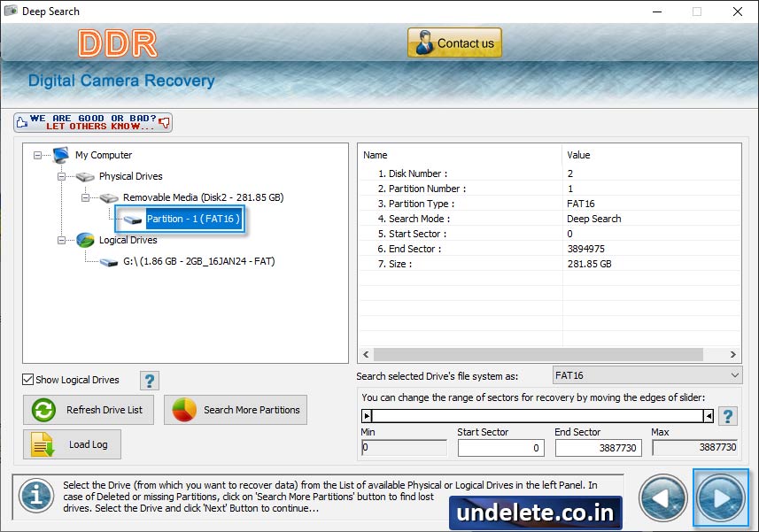
Task: Click the details horizontal scrollbar thumb
Action: [x=538, y=354]
